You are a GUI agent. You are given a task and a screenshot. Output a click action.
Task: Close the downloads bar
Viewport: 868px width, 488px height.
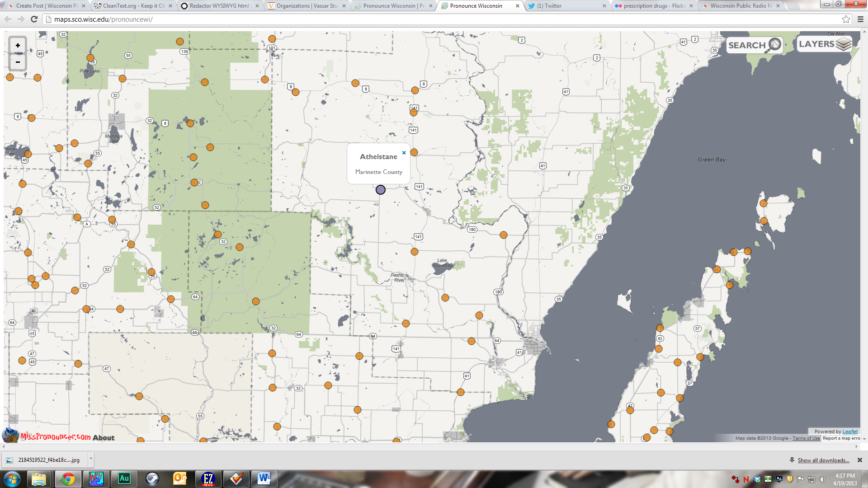tap(860, 460)
